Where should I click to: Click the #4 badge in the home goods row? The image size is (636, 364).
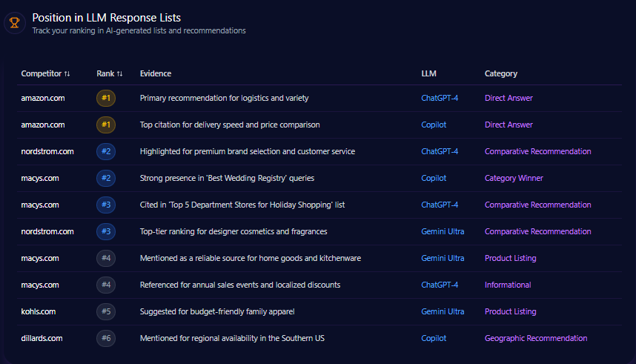[x=106, y=258]
